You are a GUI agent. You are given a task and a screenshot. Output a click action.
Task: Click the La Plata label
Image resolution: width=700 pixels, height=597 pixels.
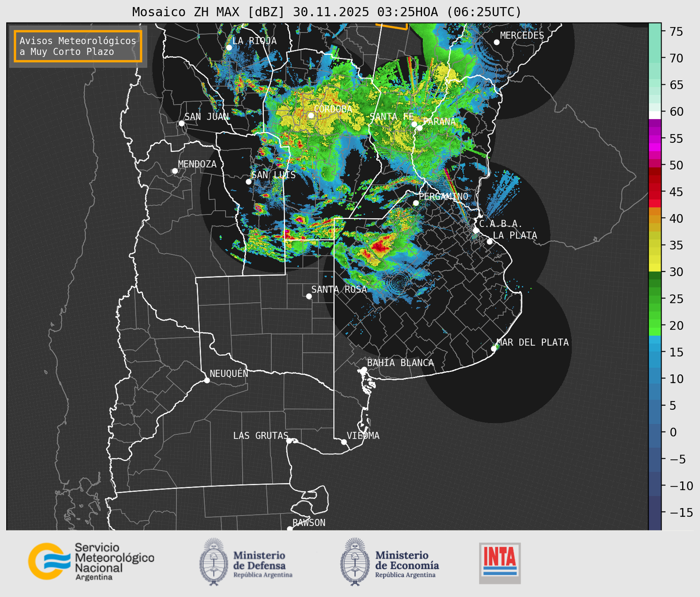[x=515, y=235]
